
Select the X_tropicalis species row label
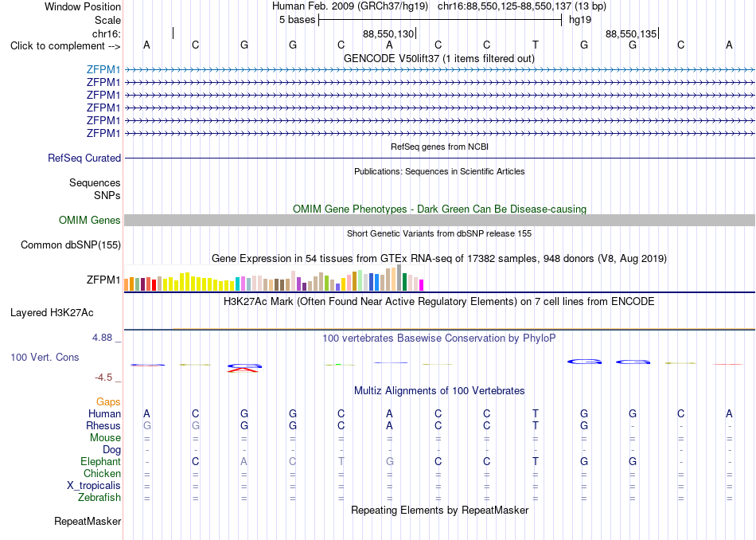94,486
